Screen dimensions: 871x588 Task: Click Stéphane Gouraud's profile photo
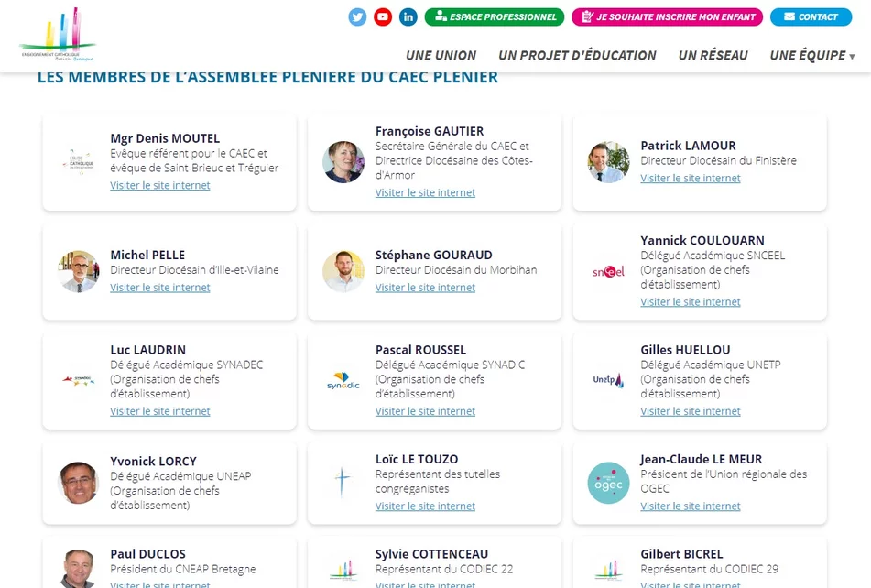pyautogui.click(x=343, y=271)
